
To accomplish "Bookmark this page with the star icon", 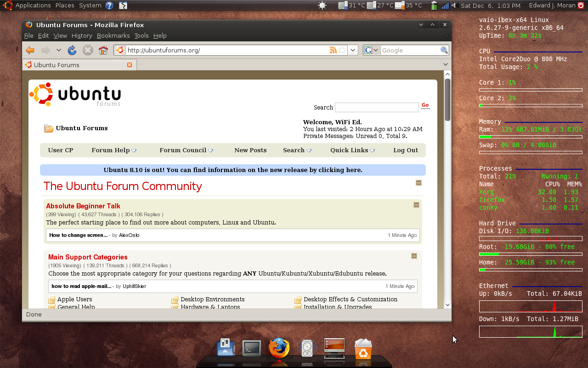I will [342, 50].
